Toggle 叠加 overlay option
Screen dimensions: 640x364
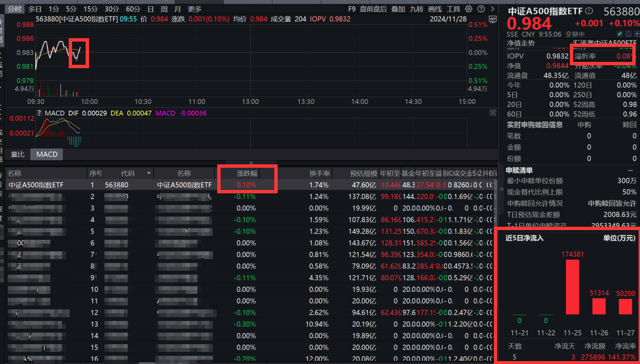pyautogui.click(x=398, y=9)
